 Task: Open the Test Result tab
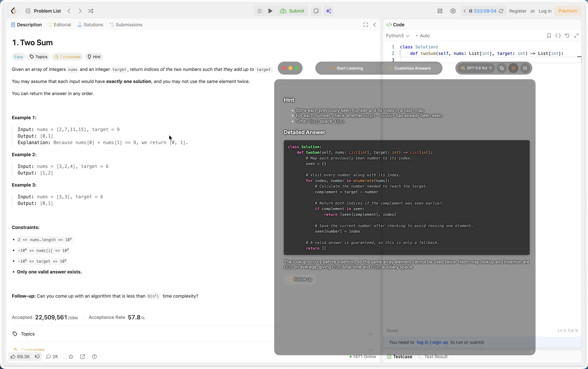pos(433,357)
